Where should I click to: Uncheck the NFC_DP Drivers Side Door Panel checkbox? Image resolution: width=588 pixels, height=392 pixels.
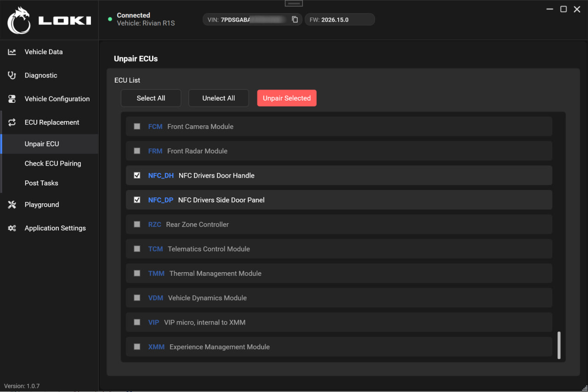click(x=137, y=200)
